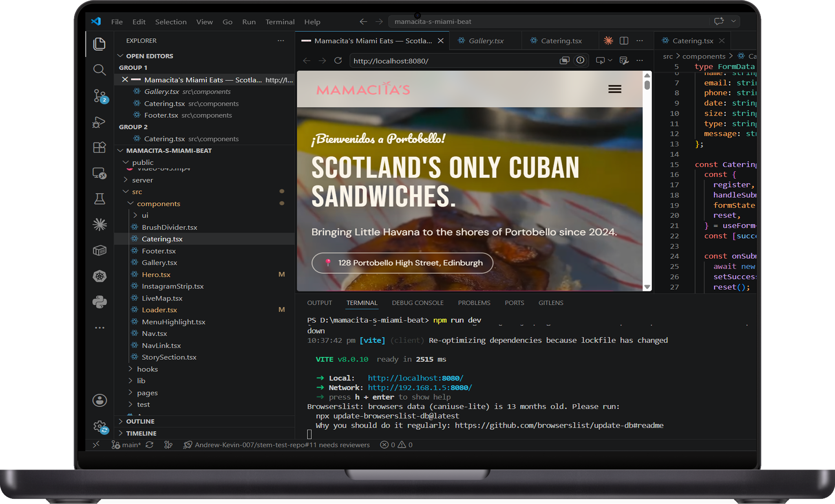Open the Manage settings gear
Image resolution: width=835 pixels, height=504 pixels.
[100, 427]
